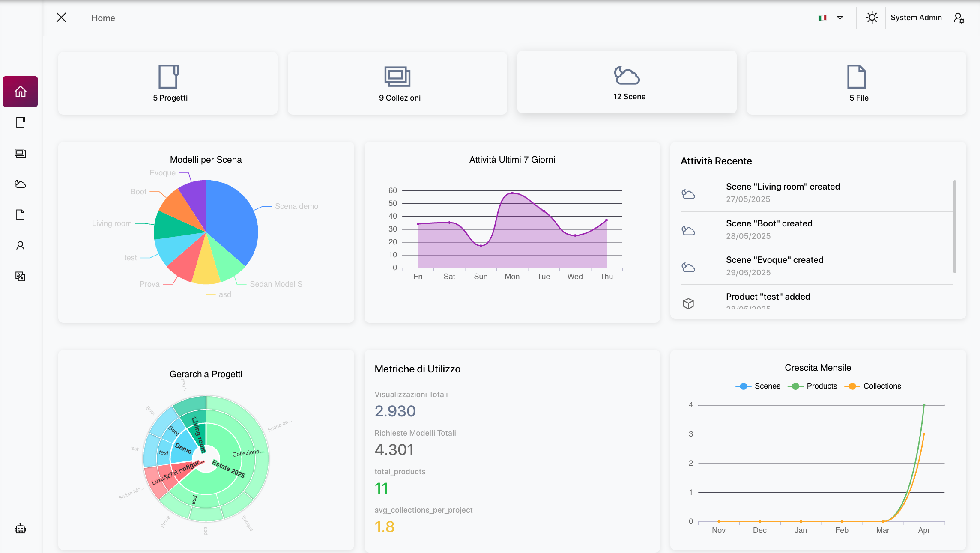Open Files icon in sidebar

pyautogui.click(x=20, y=215)
